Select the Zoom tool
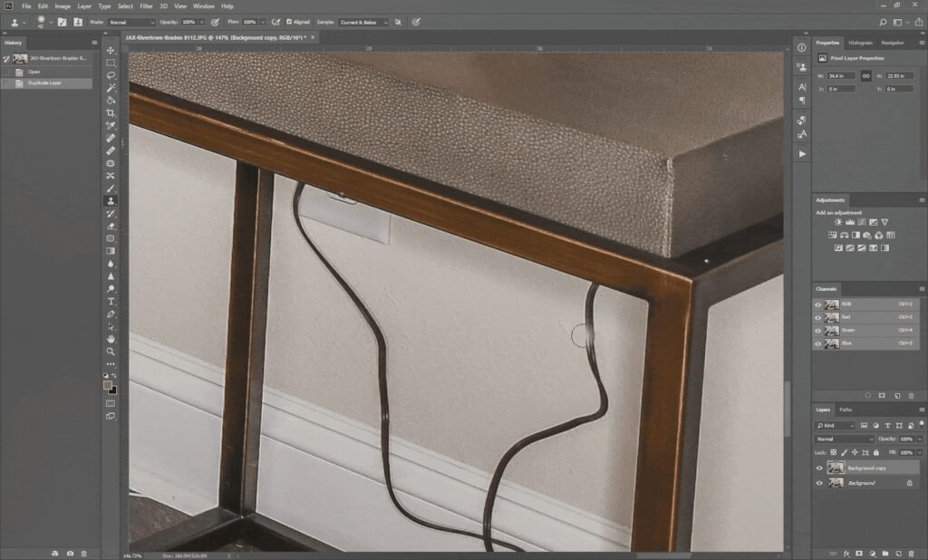 [x=111, y=352]
